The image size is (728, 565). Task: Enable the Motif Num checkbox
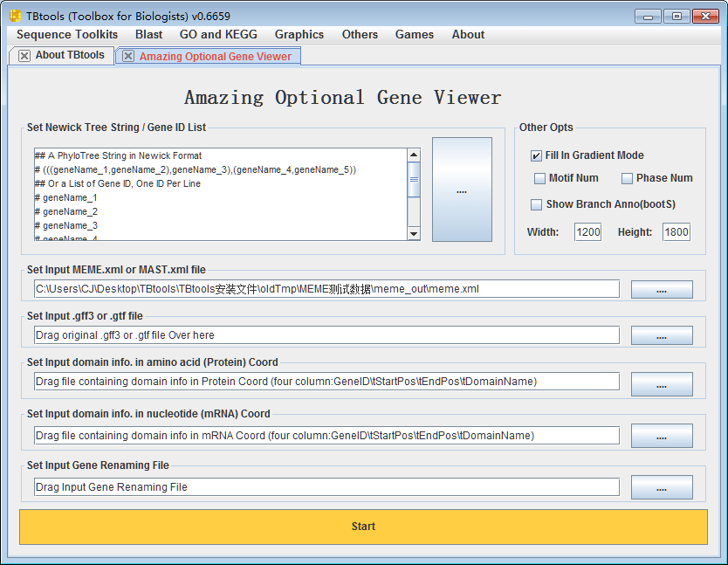539,178
